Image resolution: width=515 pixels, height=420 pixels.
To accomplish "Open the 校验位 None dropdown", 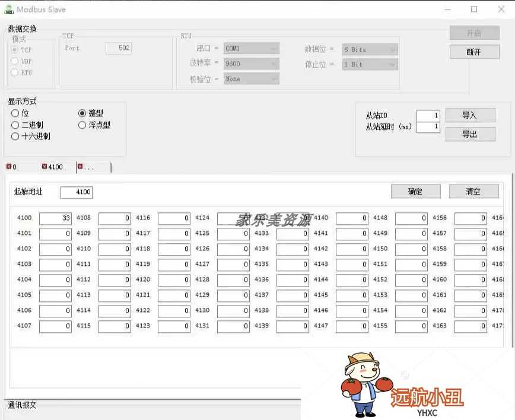I will pos(251,79).
